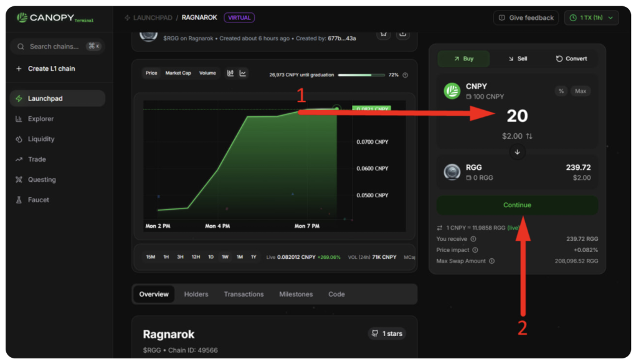Expand the 1 TX (1h) dropdown

click(591, 18)
